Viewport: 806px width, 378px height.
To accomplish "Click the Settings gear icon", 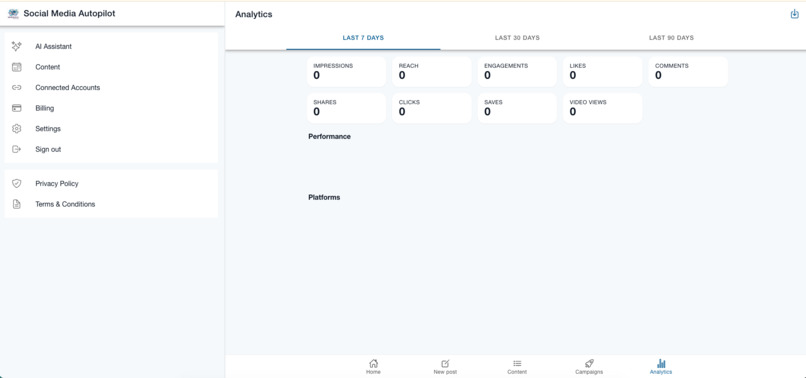I will click(x=16, y=129).
